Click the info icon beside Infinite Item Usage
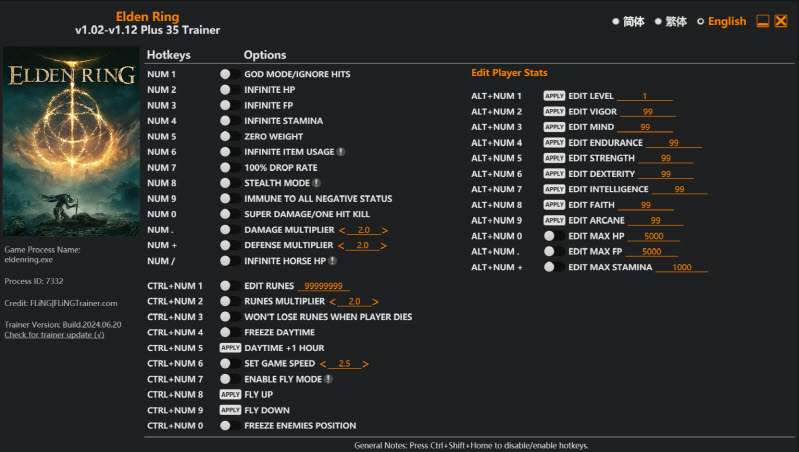The image size is (799, 452). [341, 152]
